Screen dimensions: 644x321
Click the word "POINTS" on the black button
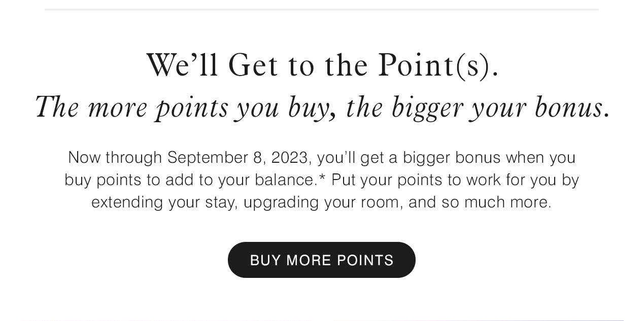[365, 260]
